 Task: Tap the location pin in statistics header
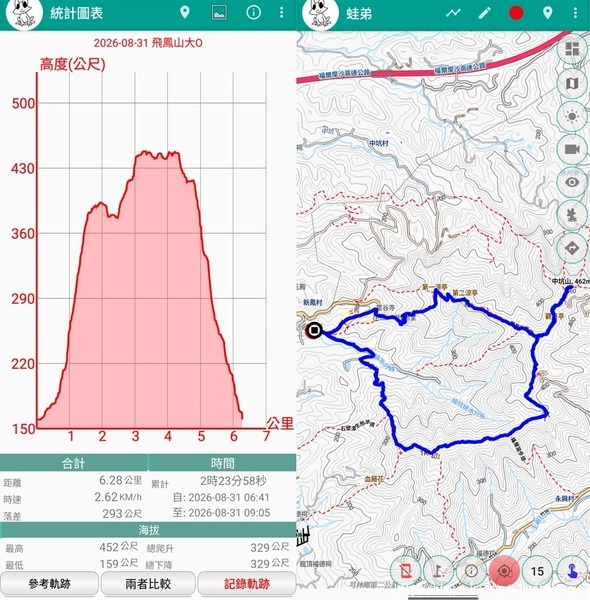(x=185, y=13)
